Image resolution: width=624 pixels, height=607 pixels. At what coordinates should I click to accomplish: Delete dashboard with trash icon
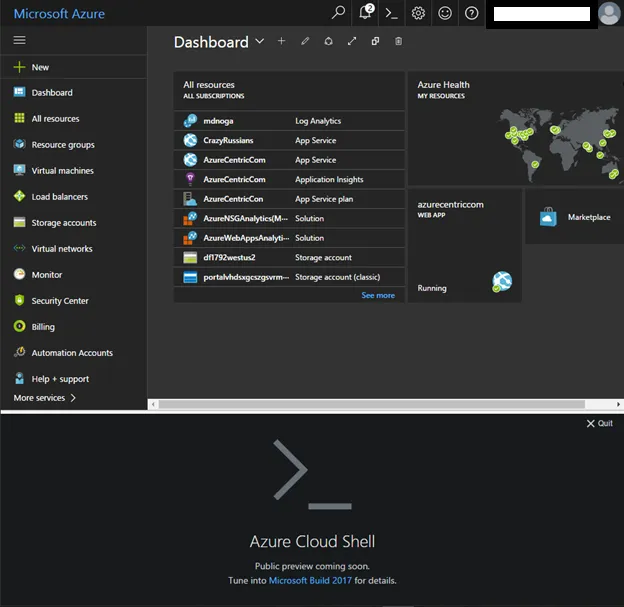398,41
